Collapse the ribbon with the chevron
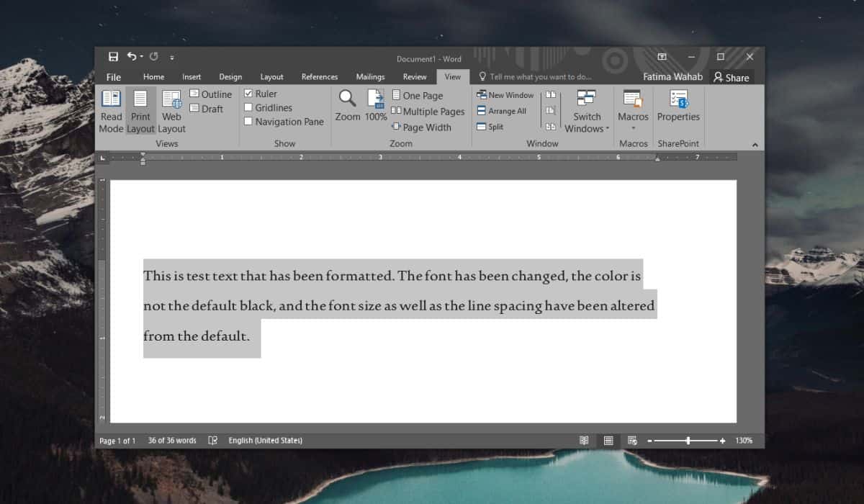 pos(755,143)
